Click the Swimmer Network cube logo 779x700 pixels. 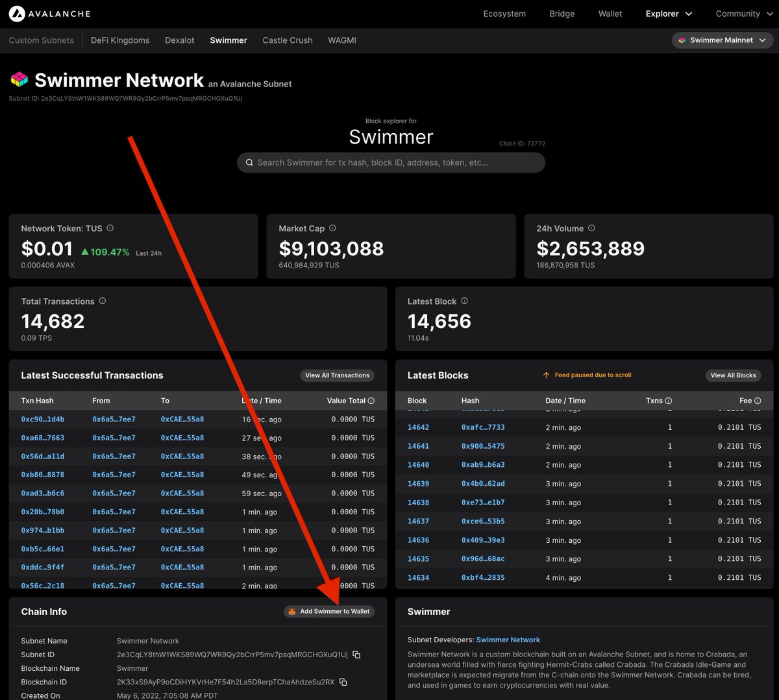pos(19,79)
